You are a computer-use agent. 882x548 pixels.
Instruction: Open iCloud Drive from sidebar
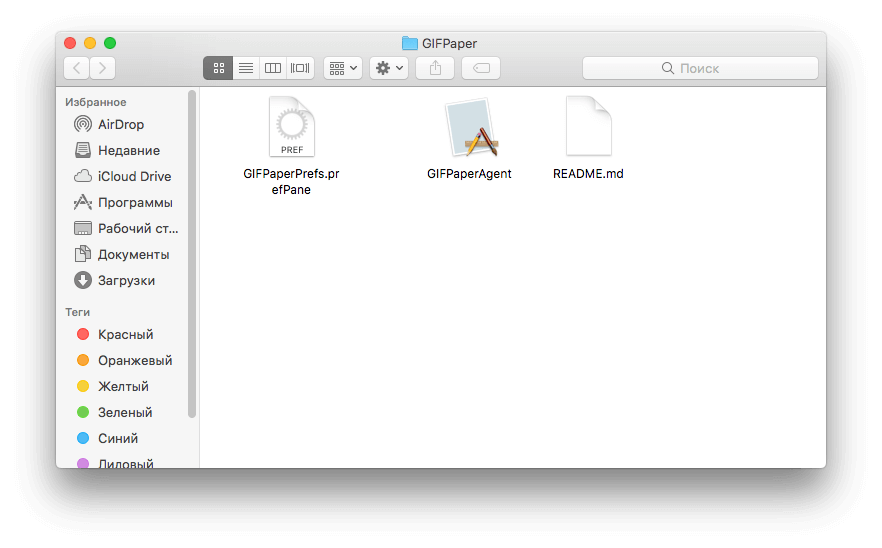(x=134, y=176)
